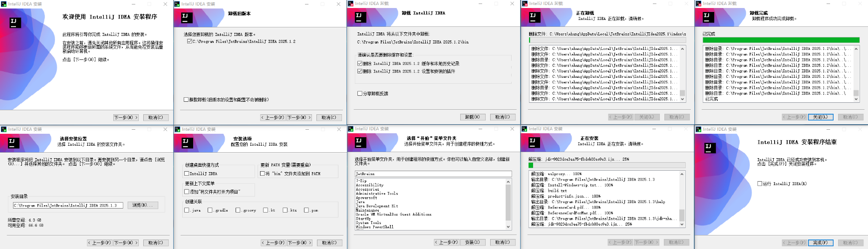
Task: Select Windows PowerShell in the folder list
Action: tap(375, 227)
